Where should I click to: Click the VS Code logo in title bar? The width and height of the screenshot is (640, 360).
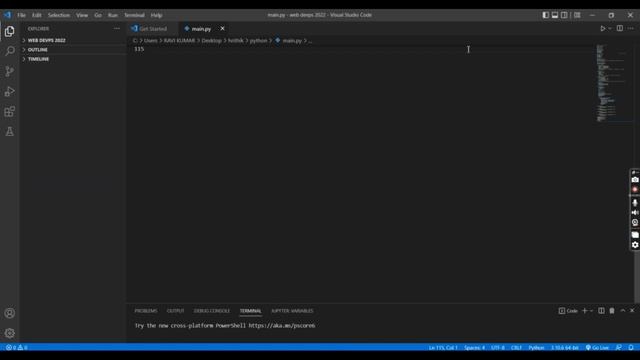[7, 15]
